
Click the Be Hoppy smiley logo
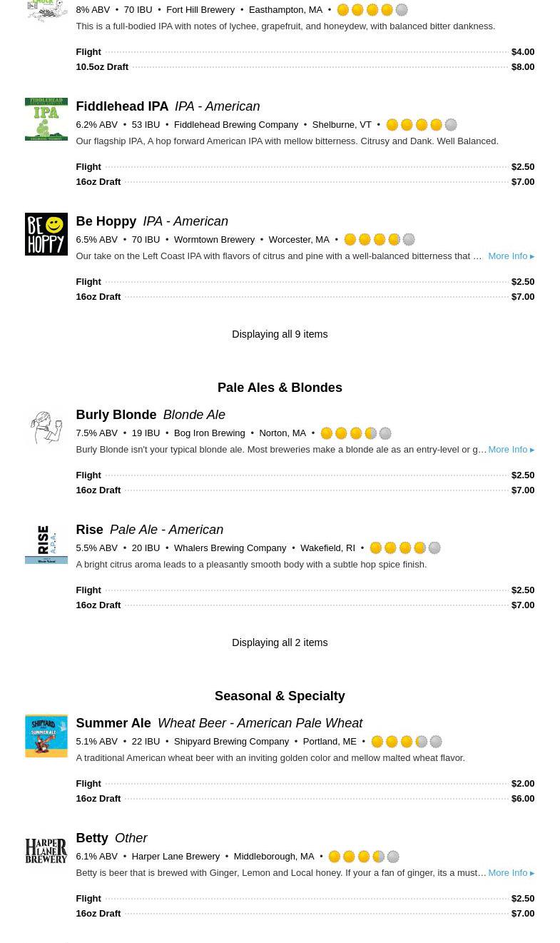(46, 234)
